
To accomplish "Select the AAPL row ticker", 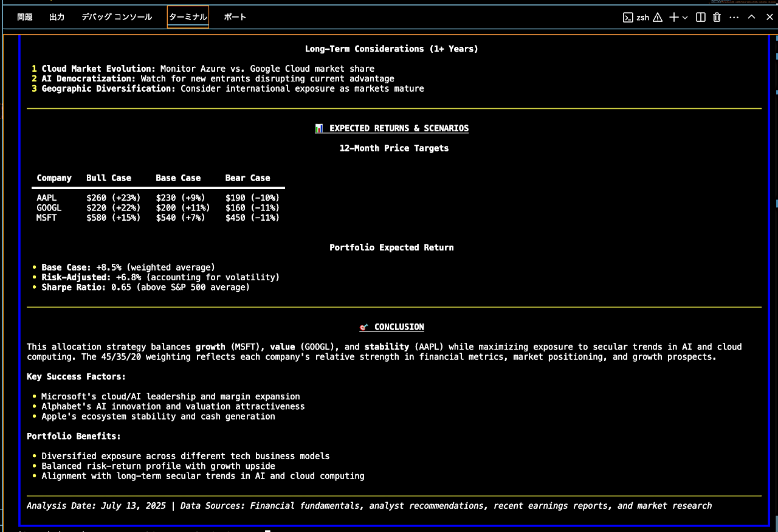I will pos(46,198).
